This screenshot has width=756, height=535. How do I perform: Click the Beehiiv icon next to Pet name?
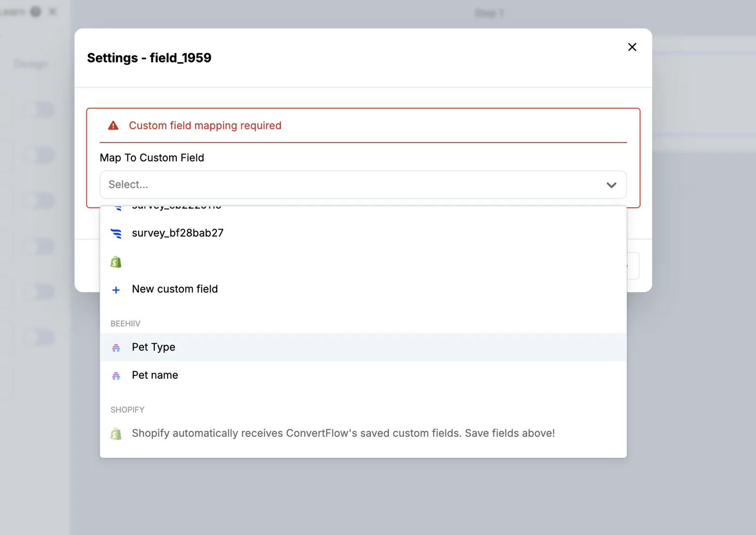pos(116,376)
